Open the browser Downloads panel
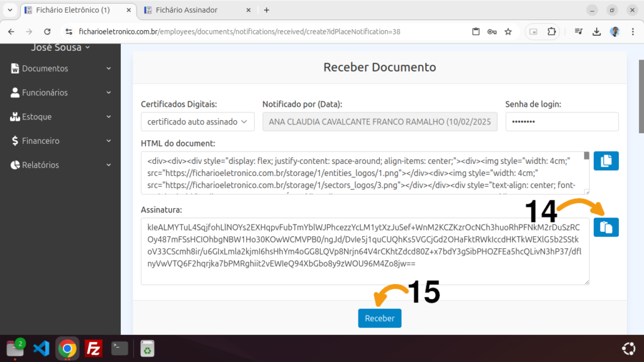 [x=597, y=31]
